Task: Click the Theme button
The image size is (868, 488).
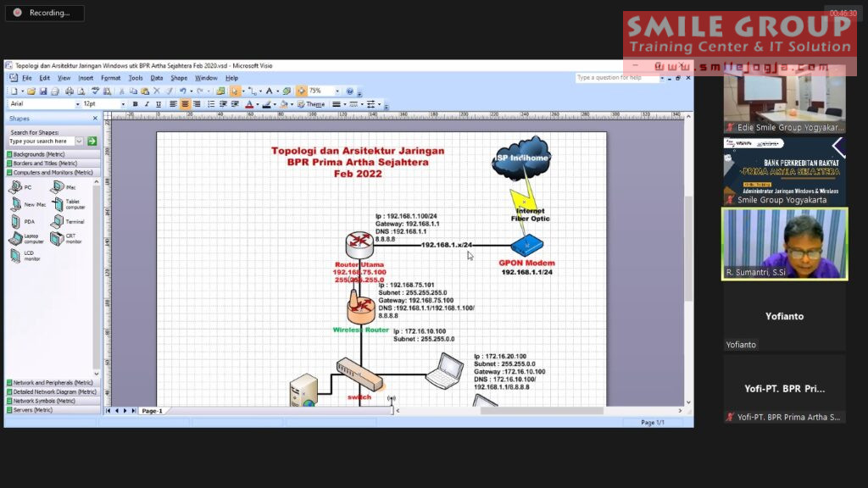Action: pos(312,104)
